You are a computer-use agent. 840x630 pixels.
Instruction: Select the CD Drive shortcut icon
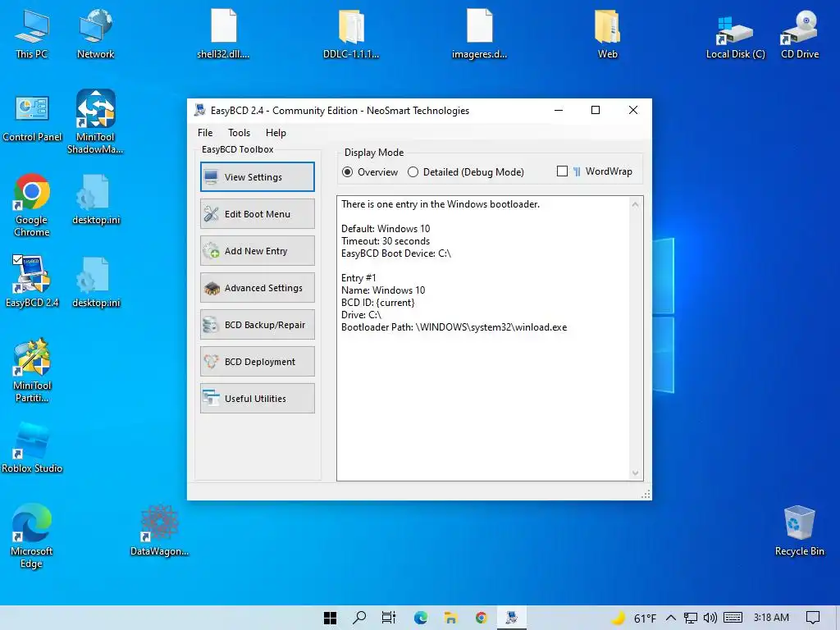coord(800,34)
